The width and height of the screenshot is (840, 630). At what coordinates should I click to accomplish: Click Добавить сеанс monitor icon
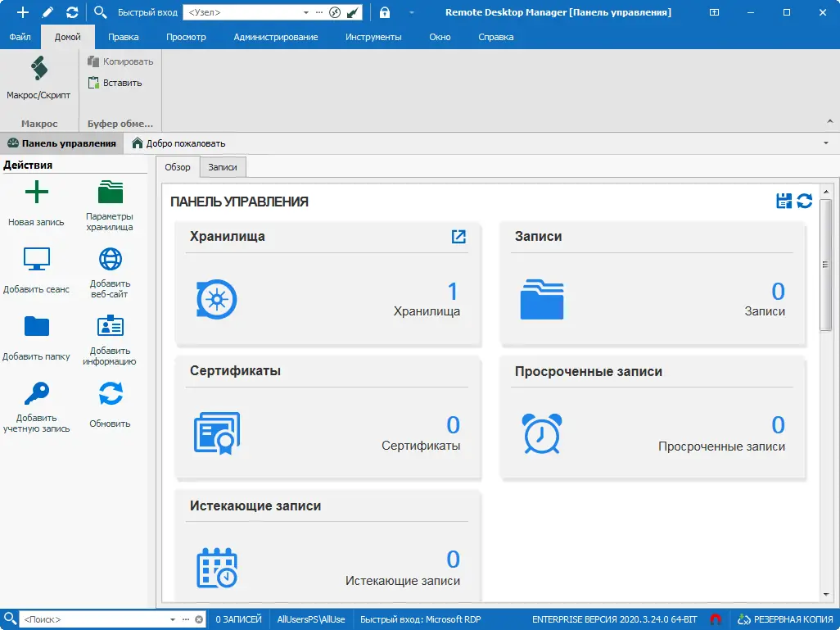[36, 259]
